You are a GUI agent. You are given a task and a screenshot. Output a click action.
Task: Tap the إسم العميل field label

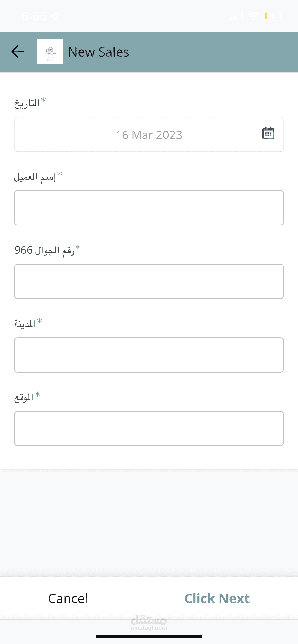click(35, 177)
